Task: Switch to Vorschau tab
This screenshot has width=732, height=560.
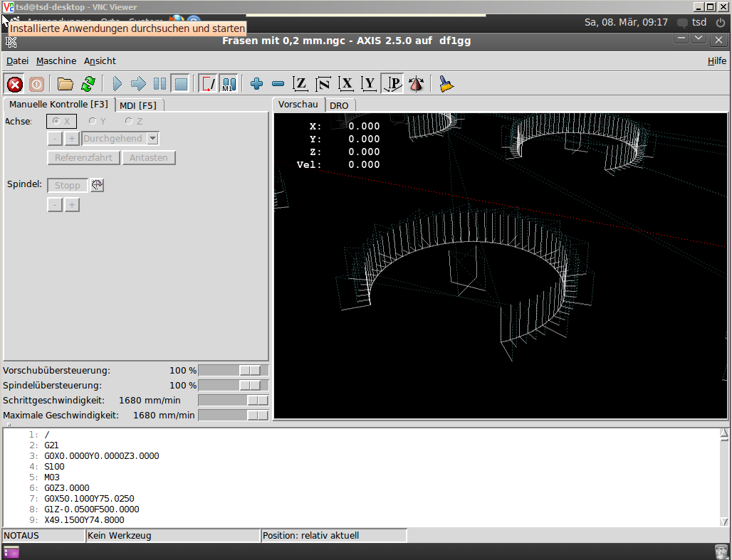Action: click(298, 105)
